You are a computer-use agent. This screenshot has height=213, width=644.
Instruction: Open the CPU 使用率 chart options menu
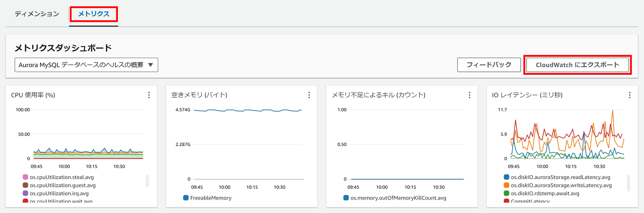(x=149, y=95)
